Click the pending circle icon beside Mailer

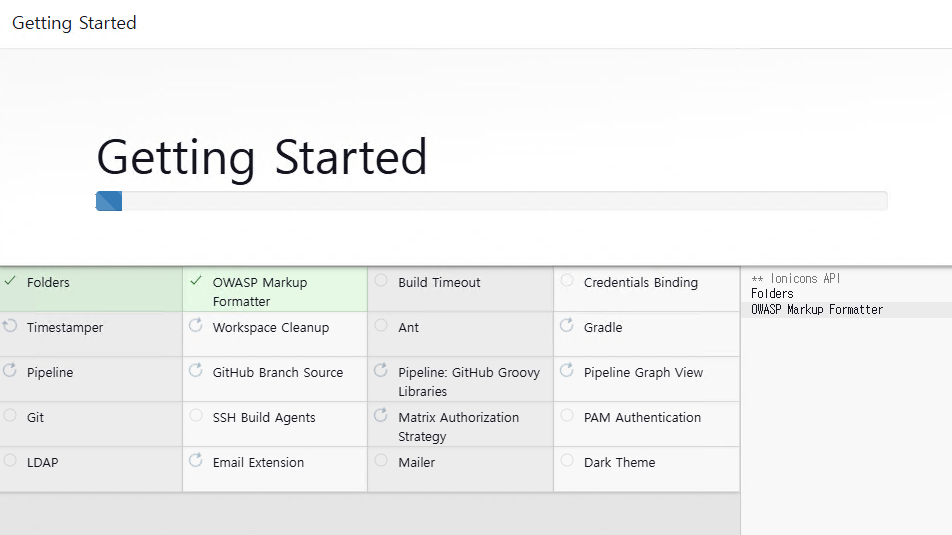point(381,460)
